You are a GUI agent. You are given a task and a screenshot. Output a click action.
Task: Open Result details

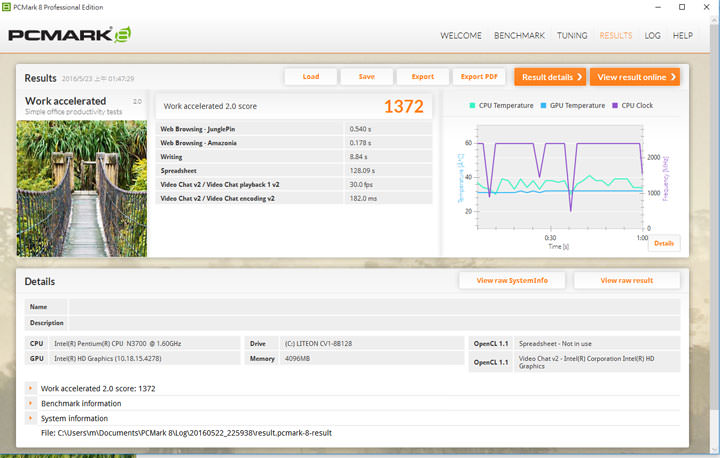549,77
